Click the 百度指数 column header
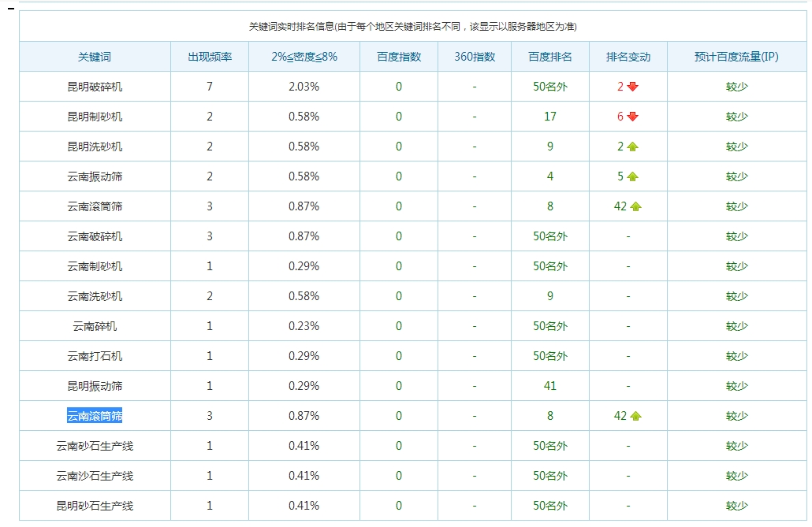812x527 pixels. (x=398, y=57)
